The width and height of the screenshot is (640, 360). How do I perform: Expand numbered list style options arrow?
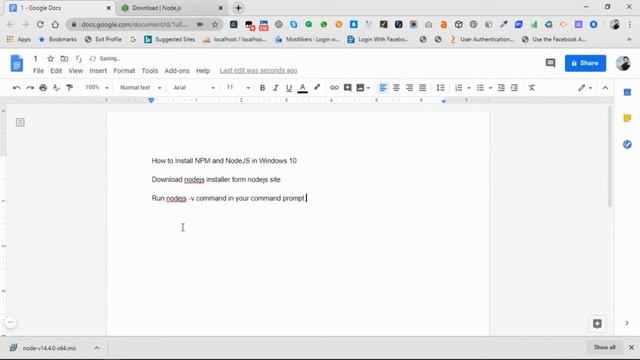[x=469, y=88]
